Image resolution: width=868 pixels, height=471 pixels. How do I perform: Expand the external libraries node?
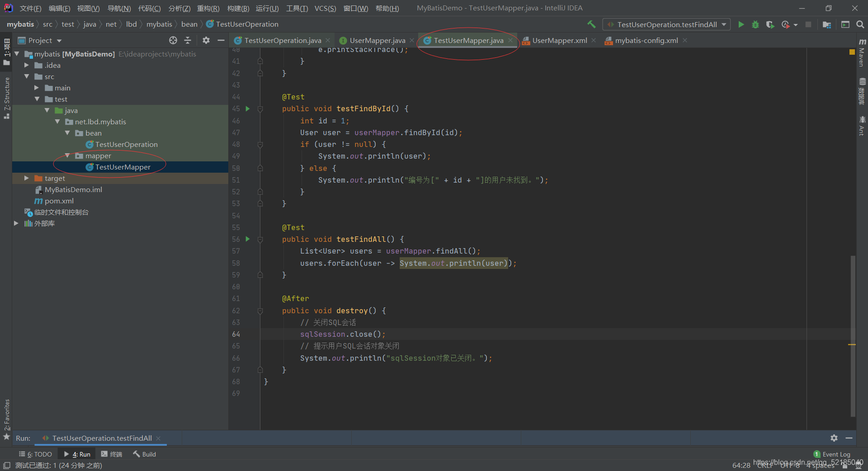pyautogui.click(x=16, y=223)
